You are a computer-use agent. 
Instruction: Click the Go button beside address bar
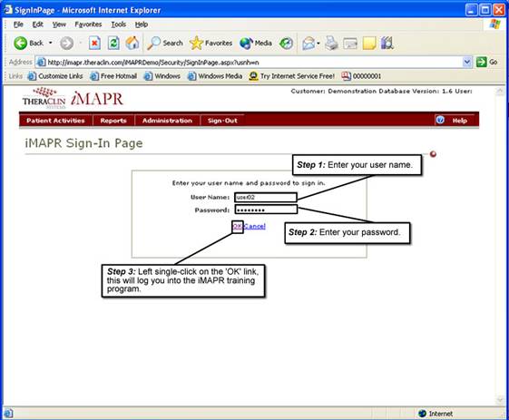[486, 62]
